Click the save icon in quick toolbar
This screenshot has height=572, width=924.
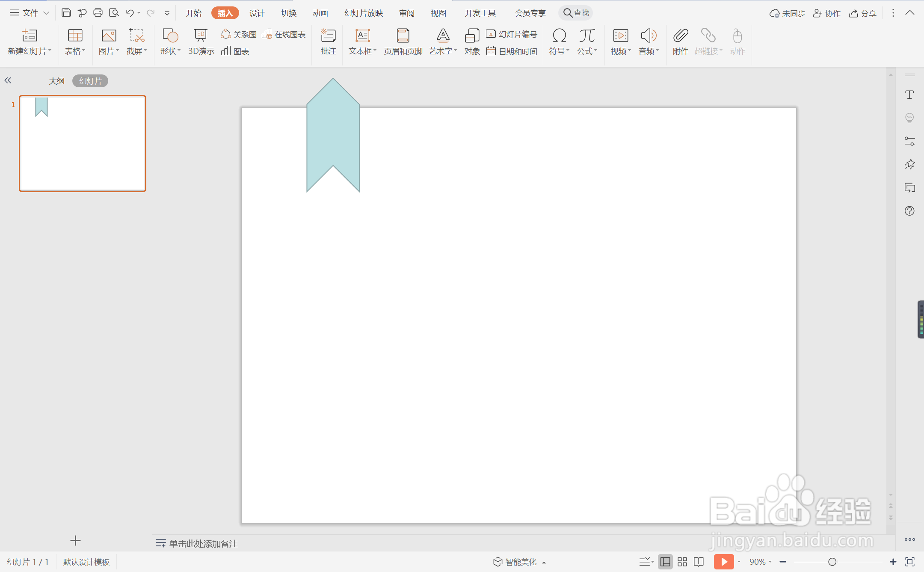(66, 13)
